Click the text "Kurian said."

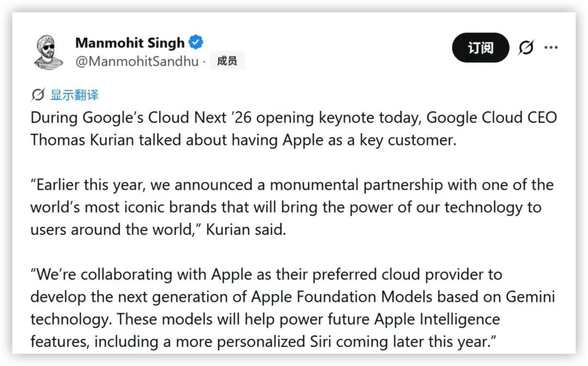tap(246, 229)
